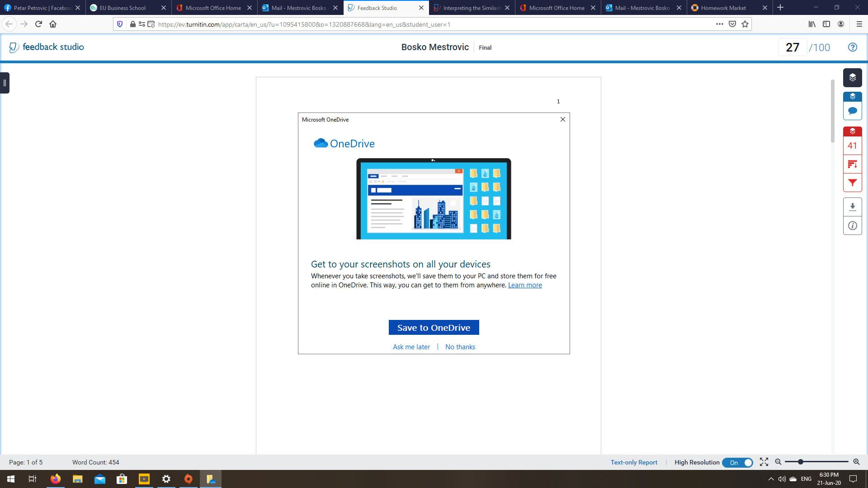
Task: Close the Feedback Studio tab
Action: 421,8
